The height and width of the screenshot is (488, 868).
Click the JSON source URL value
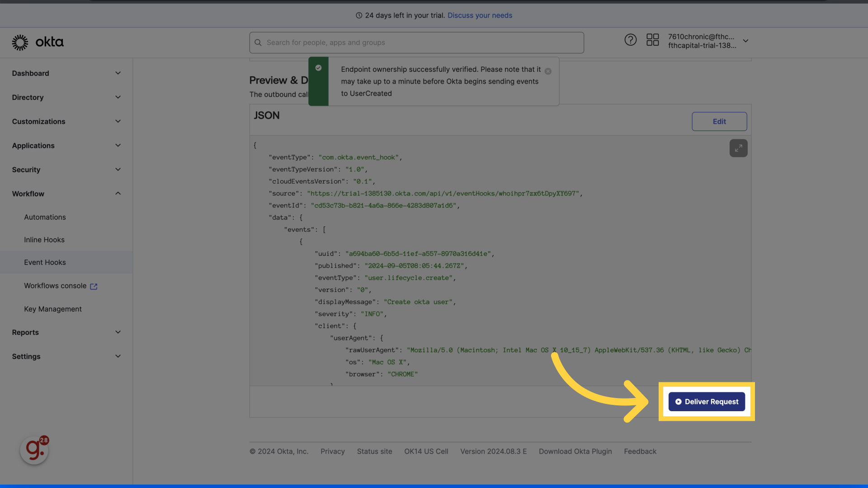pos(443,193)
